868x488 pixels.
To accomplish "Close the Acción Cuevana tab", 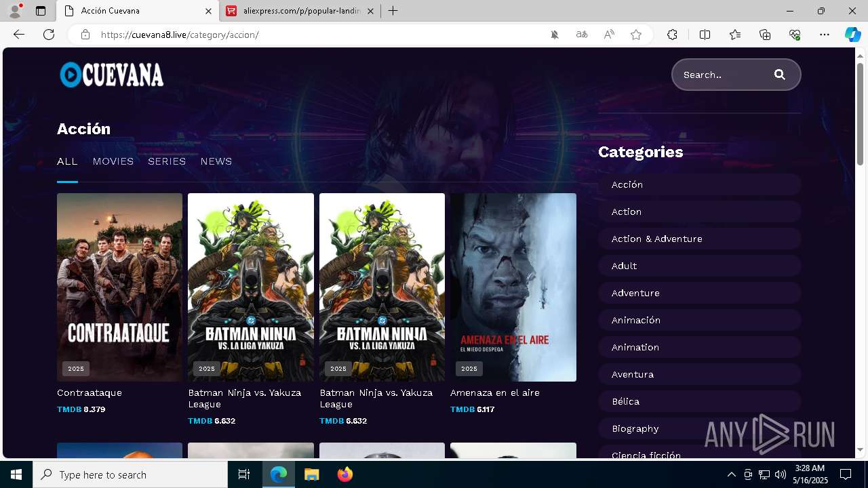I will 209,11.
